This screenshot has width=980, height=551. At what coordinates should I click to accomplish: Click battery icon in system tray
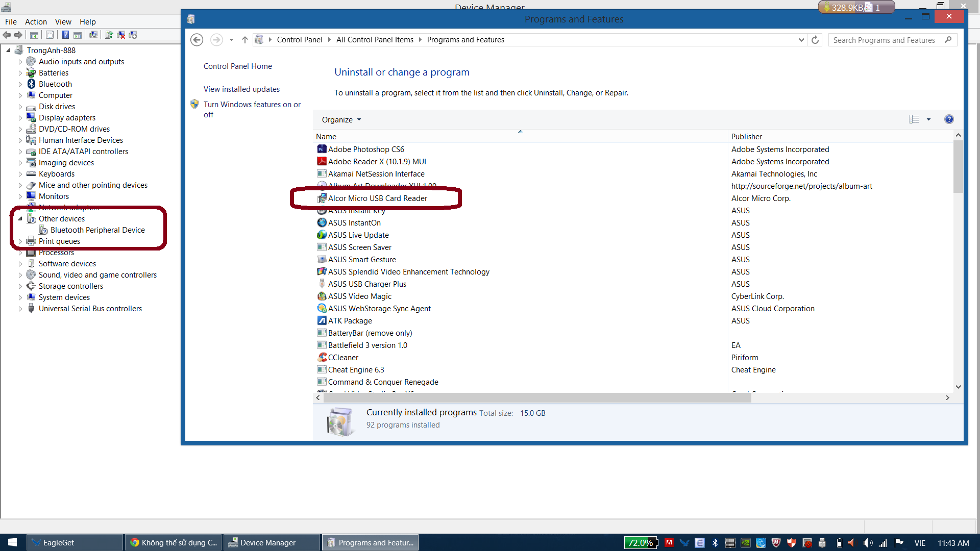coord(839,543)
